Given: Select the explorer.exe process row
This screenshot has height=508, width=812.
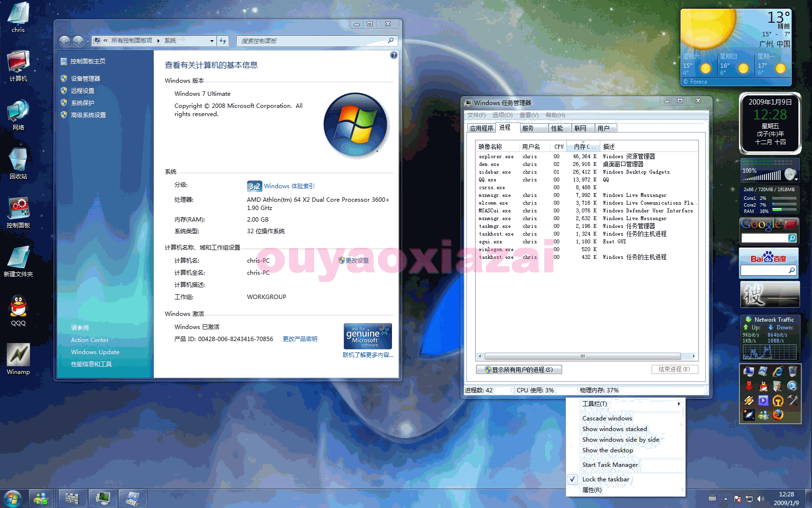Looking at the screenshot, I should coord(587,157).
